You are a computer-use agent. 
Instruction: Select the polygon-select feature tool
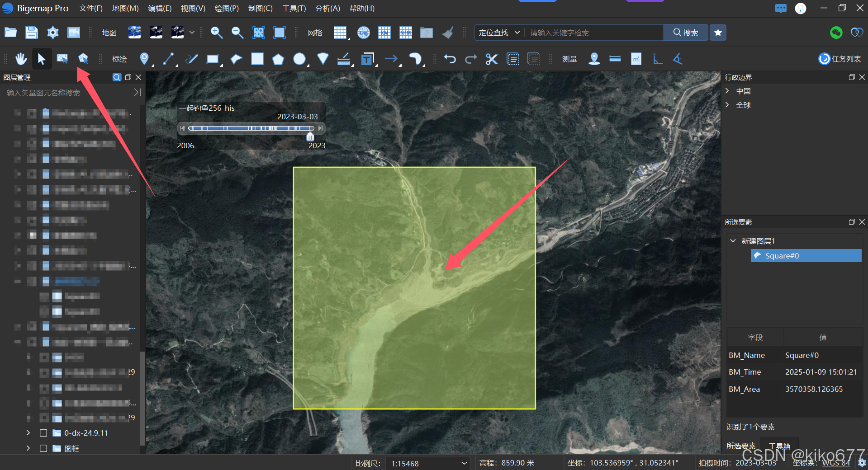(x=83, y=59)
